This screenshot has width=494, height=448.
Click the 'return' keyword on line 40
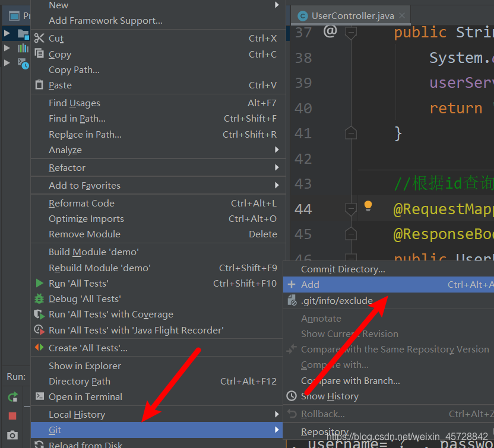[x=455, y=109]
